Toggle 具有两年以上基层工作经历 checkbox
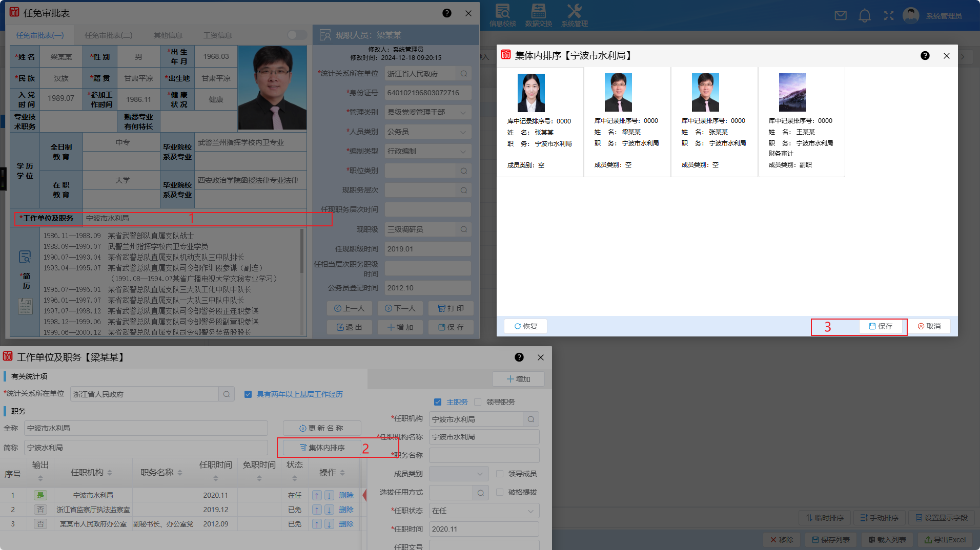 (248, 394)
